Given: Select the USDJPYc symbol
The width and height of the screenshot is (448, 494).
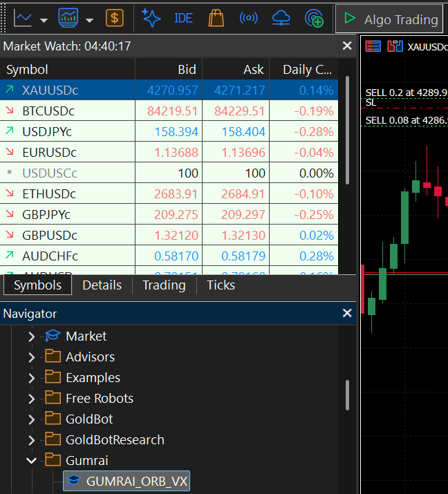Looking at the screenshot, I should click(47, 132).
